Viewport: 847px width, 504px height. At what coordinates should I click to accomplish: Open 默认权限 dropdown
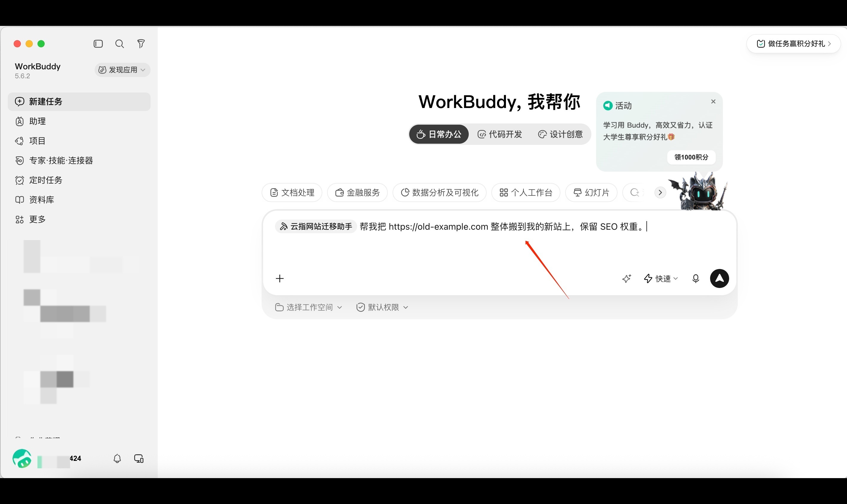[x=382, y=307]
